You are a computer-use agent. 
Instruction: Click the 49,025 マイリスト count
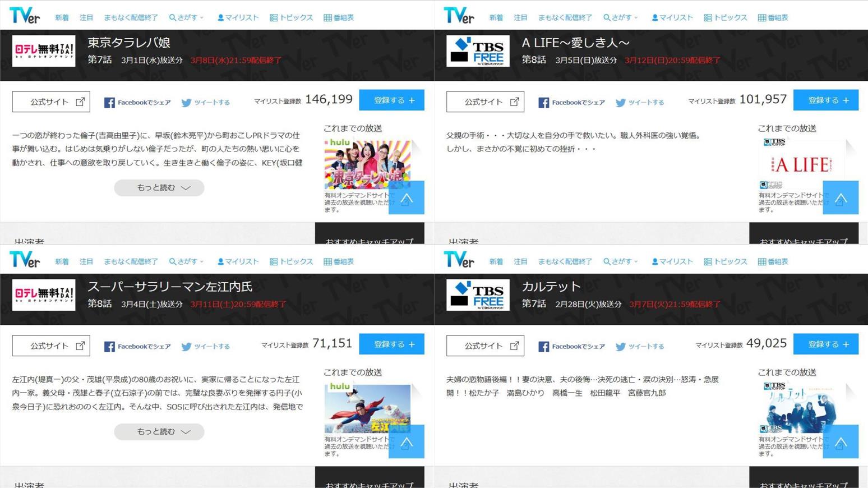(x=767, y=343)
